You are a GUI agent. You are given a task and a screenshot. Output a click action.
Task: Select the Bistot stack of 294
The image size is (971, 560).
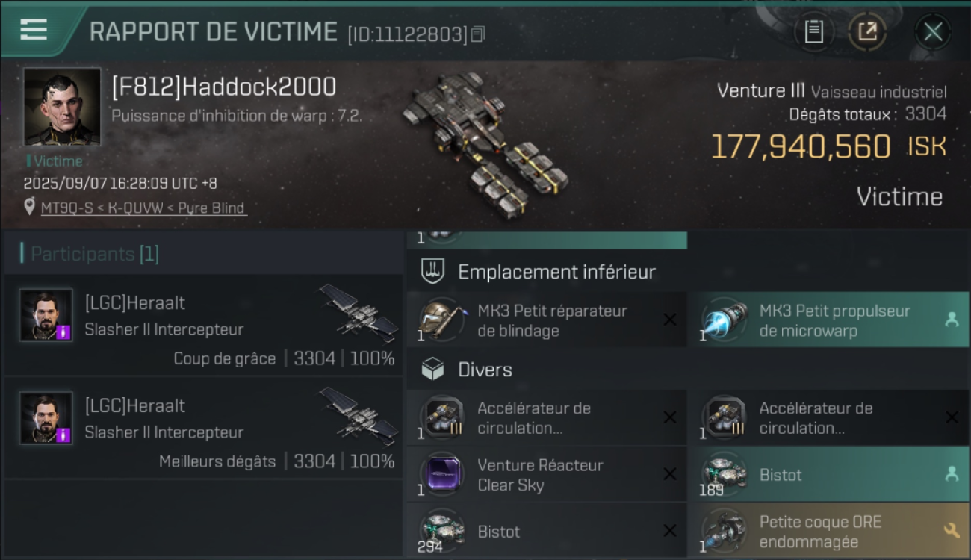click(547, 531)
